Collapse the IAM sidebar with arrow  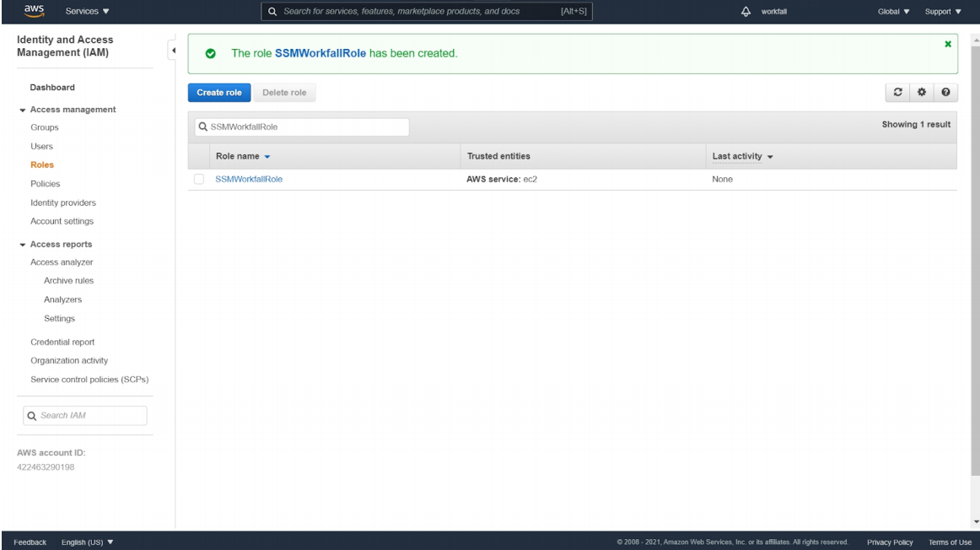click(x=173, y=50)
